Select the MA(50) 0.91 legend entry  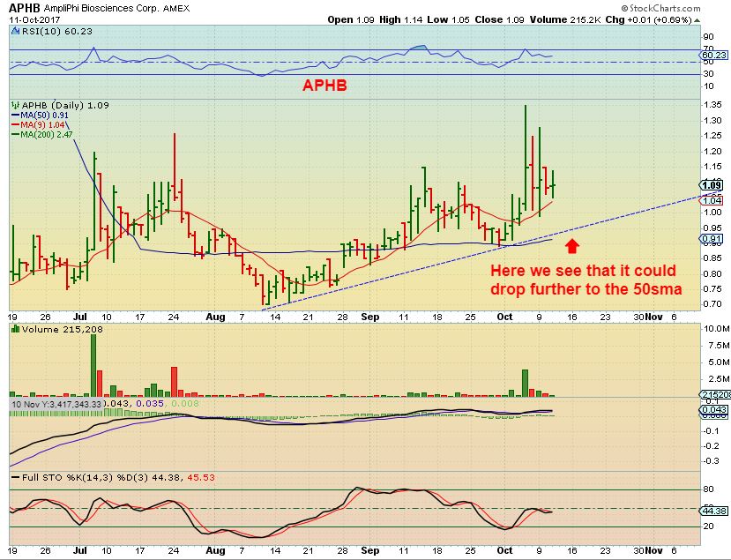coord(40,116)
